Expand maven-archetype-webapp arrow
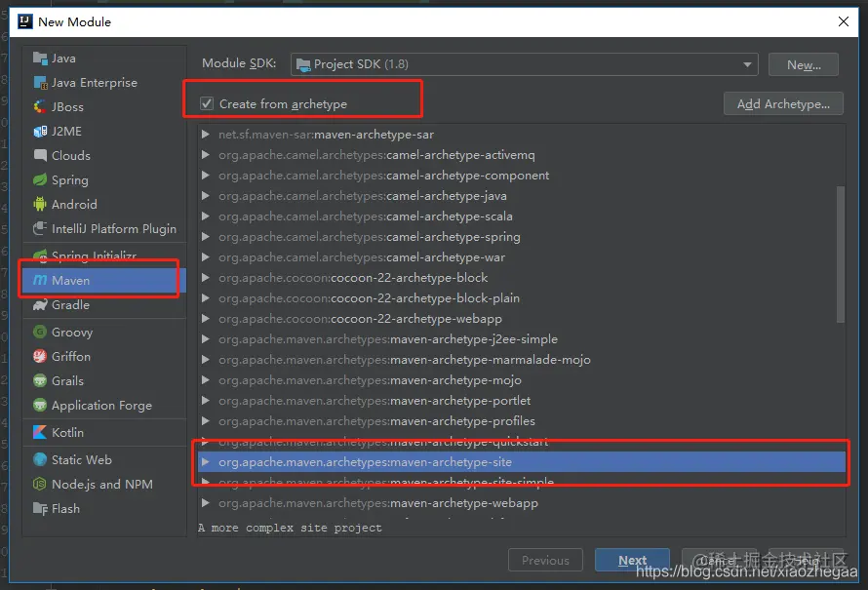The width and height of the screenshot is (868, 590). pos(206,503)
